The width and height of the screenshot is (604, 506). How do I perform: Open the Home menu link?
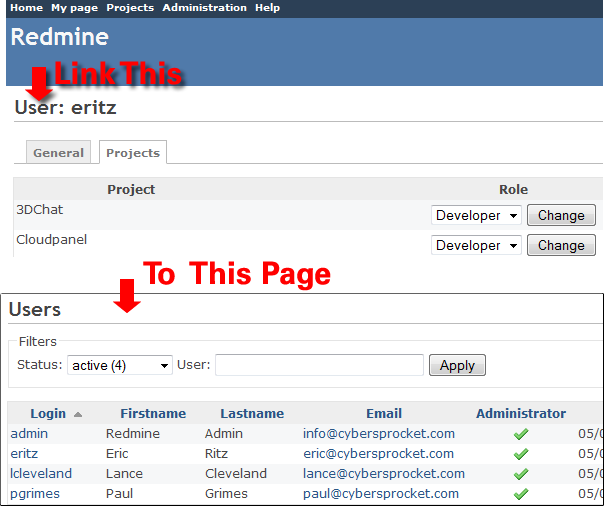click(26, 8)
